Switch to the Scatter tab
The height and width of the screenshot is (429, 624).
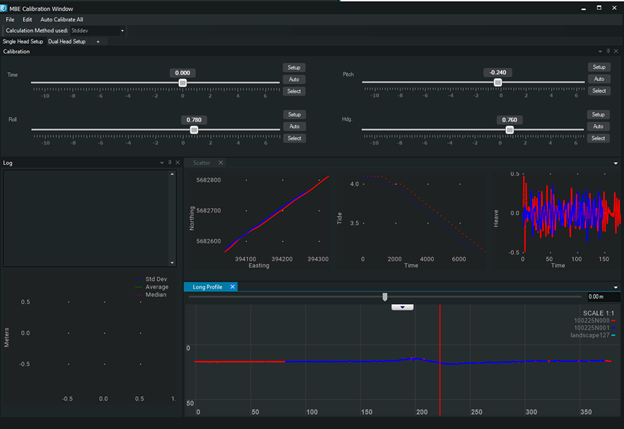[201, 163]
